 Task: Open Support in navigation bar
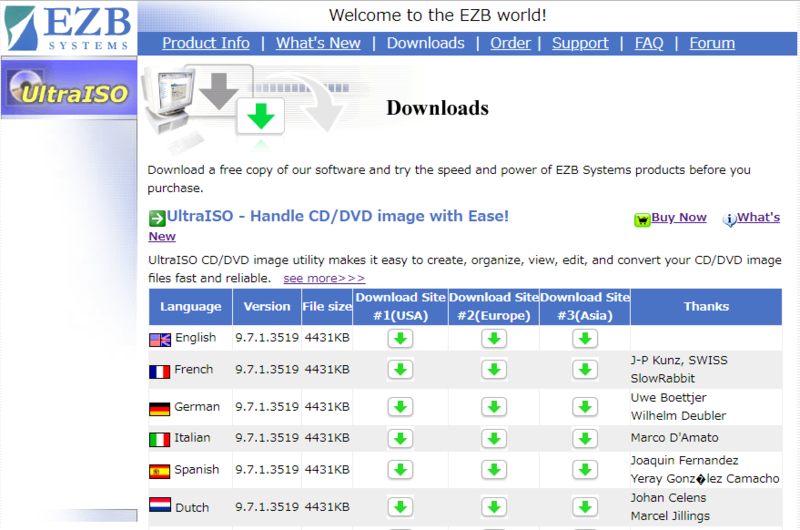(x=580, y=43)
